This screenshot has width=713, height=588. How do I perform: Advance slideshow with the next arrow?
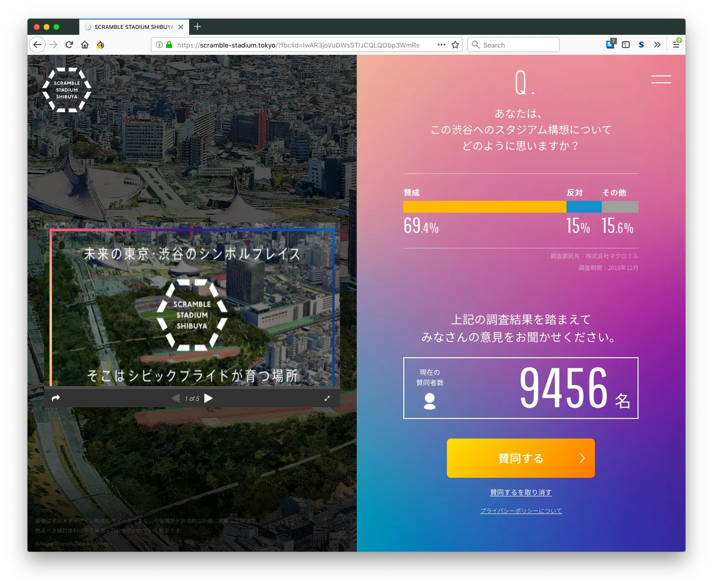209,398
